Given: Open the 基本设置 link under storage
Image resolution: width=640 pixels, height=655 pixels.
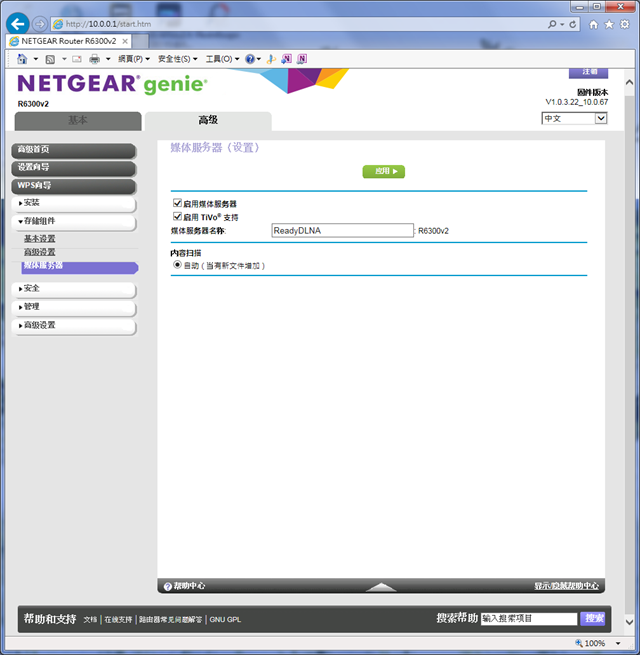Looking at the screenshot, I should pos(39,239).
